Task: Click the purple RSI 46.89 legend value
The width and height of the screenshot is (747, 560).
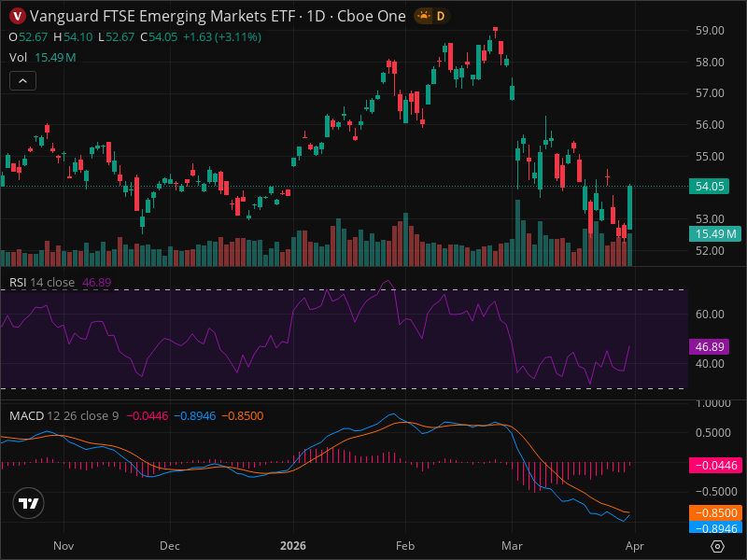Action: (x=97, y=283)
